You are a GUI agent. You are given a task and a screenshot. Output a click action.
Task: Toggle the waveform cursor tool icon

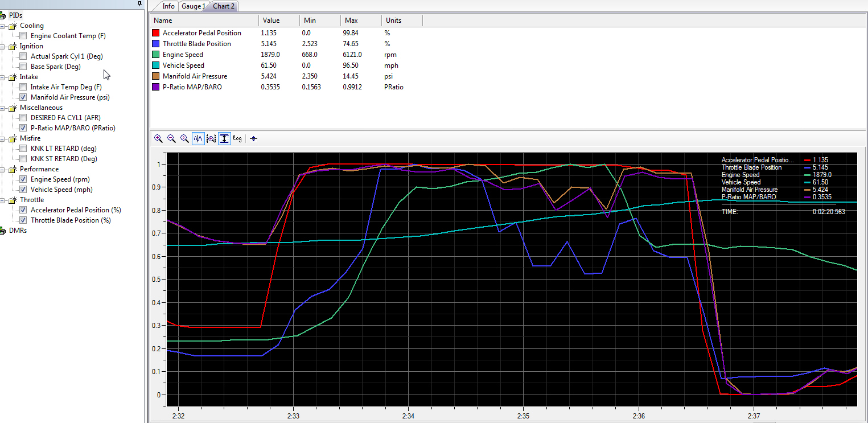198,138
